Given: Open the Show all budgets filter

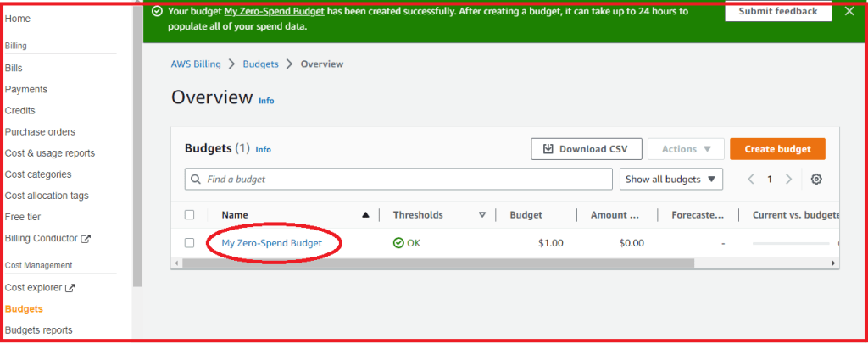Looking at the screenshot, I should [x=671, y=180].
